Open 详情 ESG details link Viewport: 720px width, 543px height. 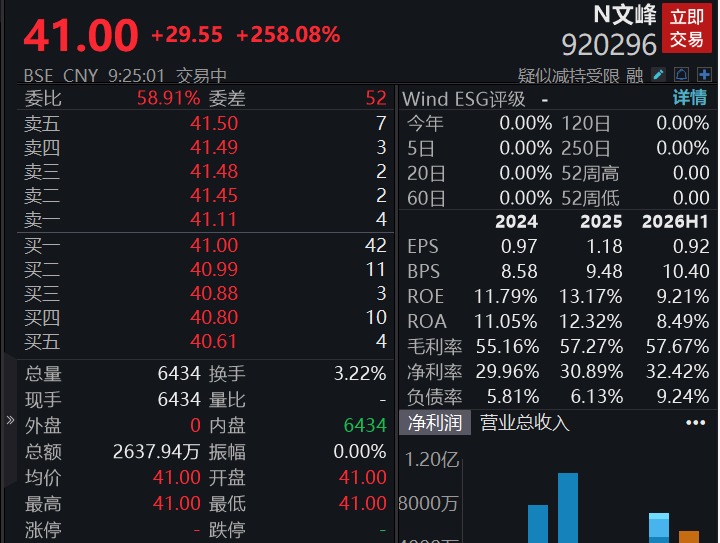click(690, 98)
